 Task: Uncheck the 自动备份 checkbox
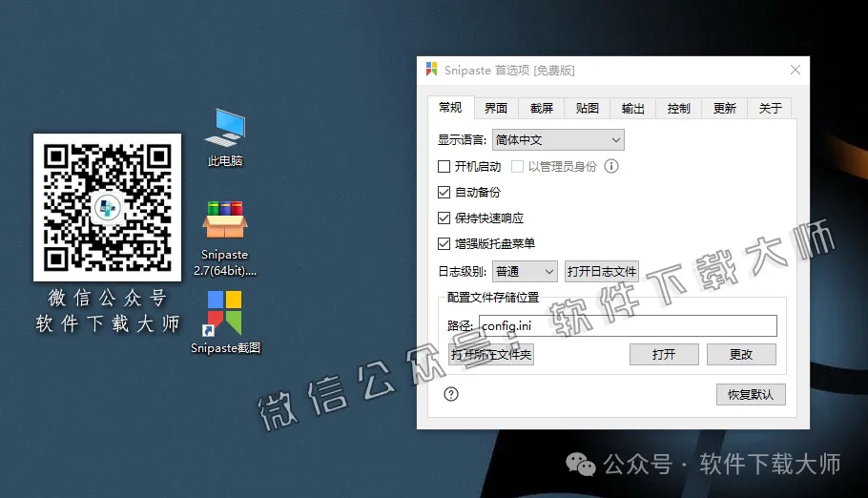tap(444, 192)
